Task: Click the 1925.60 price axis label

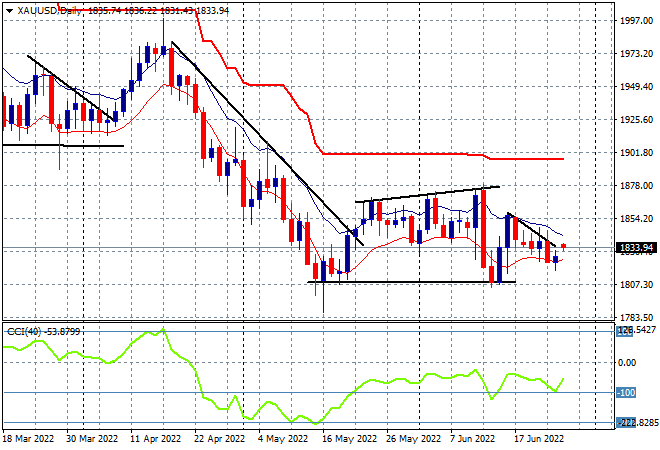Action: point(636,120)
